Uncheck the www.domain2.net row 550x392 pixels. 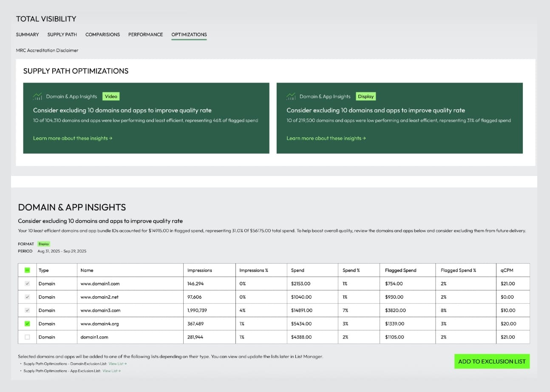(28, 297)
